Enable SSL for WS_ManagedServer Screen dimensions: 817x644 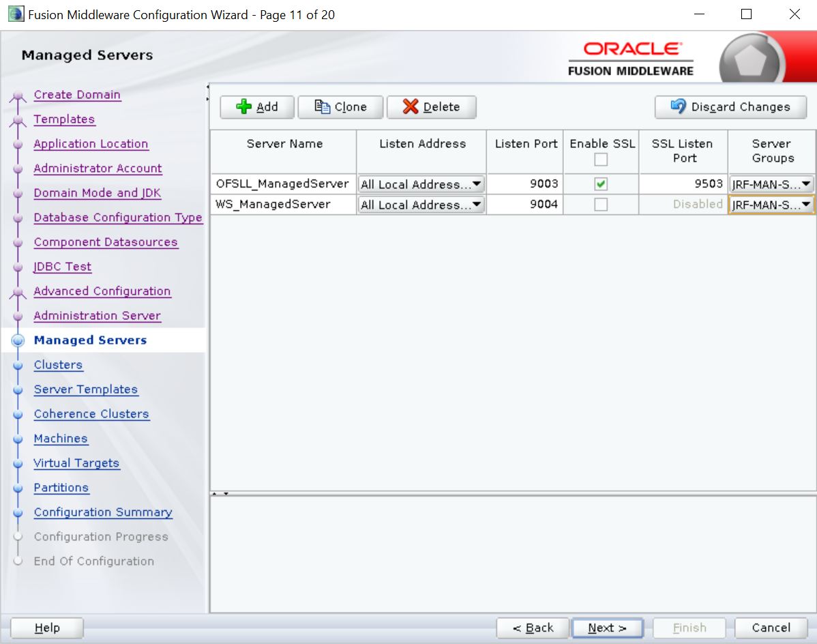click(601, 204)
